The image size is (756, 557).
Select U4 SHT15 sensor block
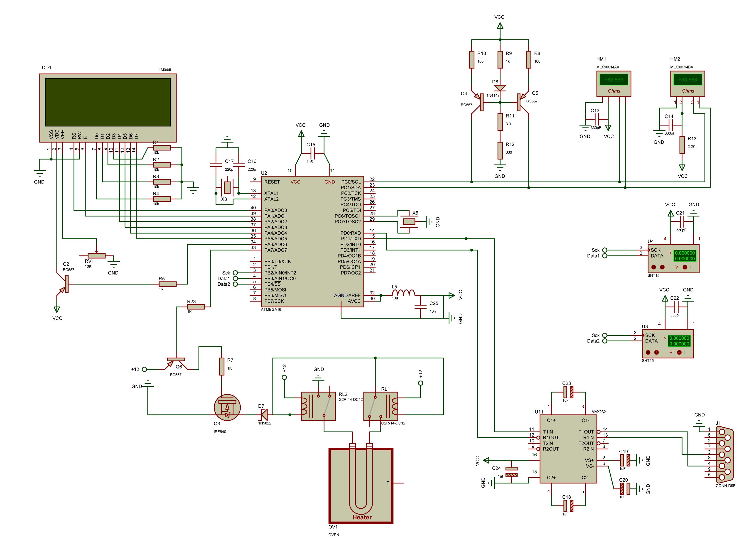click(673, 258)
